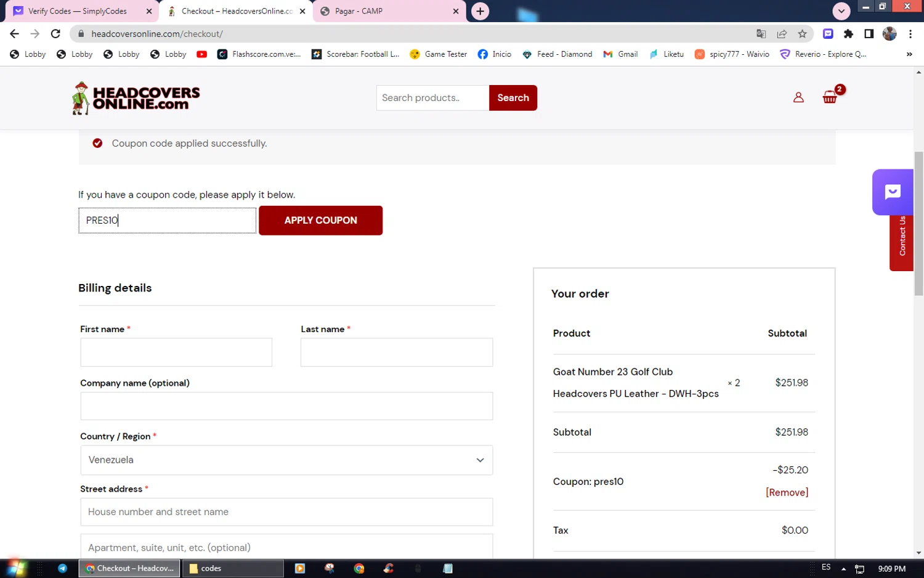924x578 pixels.
Task: Click the share page icon in address bar
Action: coord(782,34)
